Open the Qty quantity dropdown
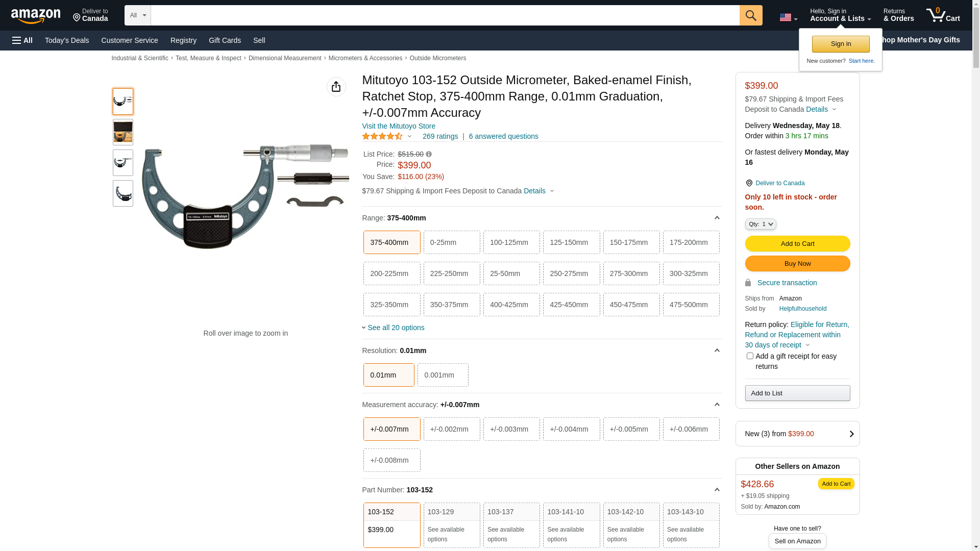The width and height of the screenshot is (980, 551). pyautogui.click(x=760, y=224)
